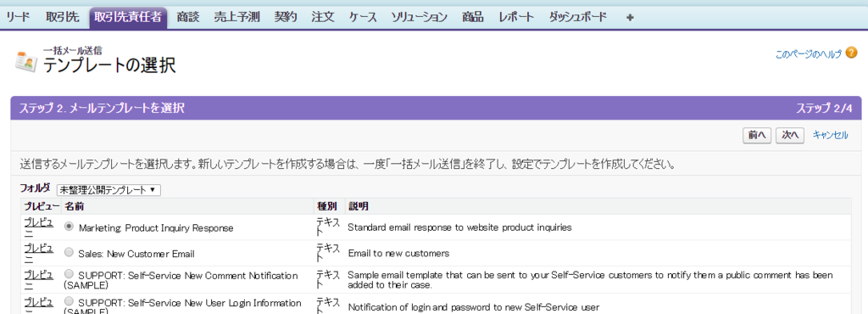The image size is (868, 314).
Task: Open the ソリューション tab
Action: point(419,17)
